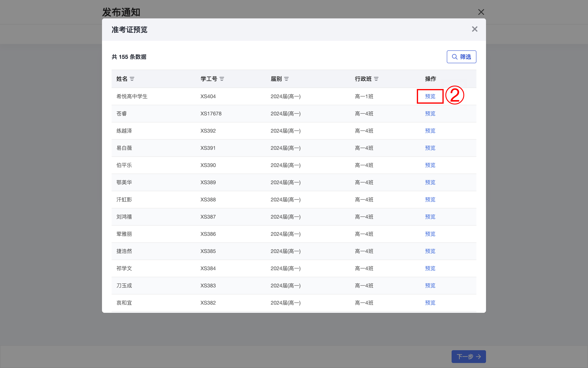Click the 操作 column header

coord(431,79)
